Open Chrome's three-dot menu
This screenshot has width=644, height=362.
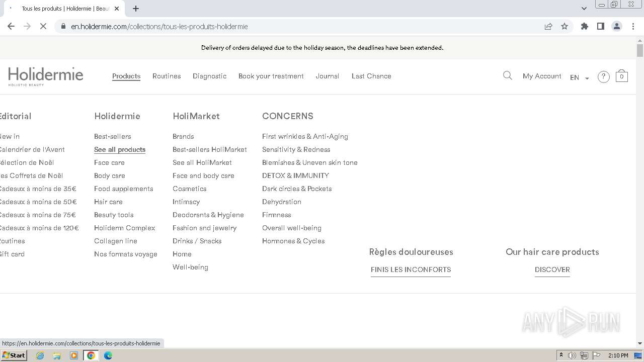(633, 26)
